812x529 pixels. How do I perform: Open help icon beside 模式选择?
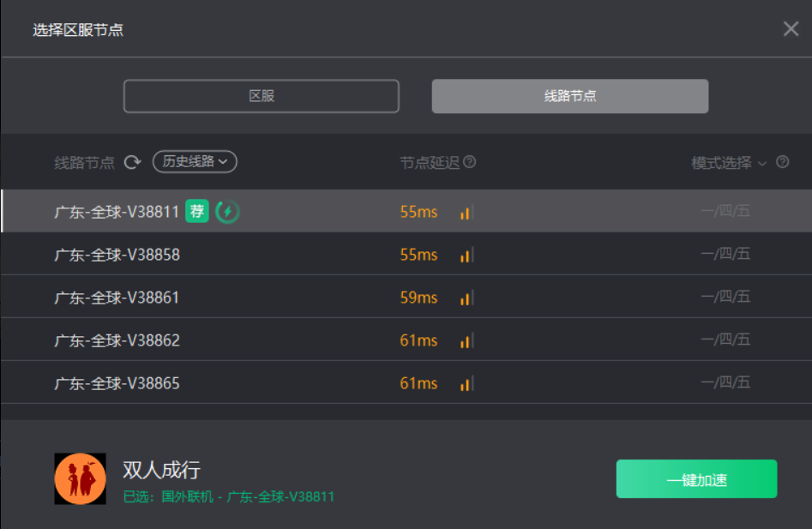pos(783,162)
